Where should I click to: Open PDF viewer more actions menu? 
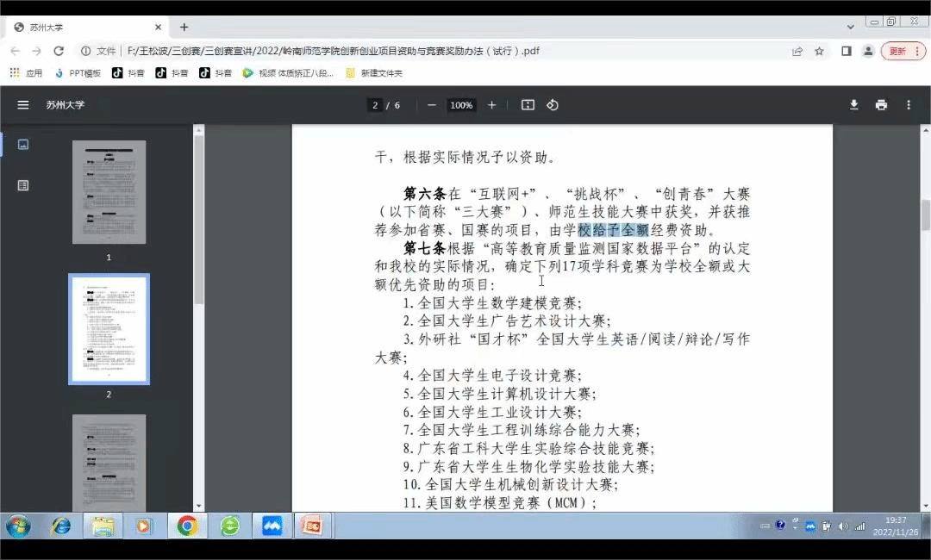pyautogui.click(x=908, y=105)
